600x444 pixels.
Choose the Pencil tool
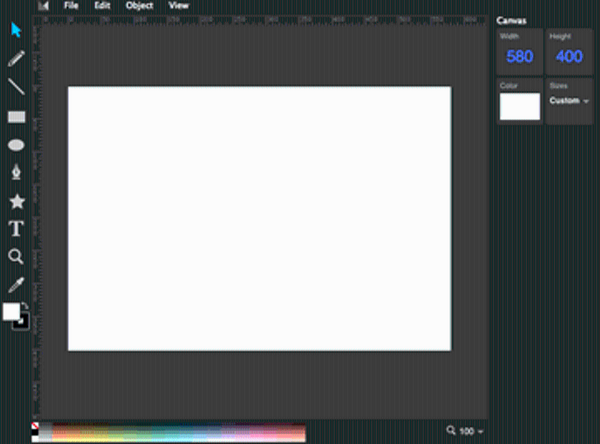16,59
